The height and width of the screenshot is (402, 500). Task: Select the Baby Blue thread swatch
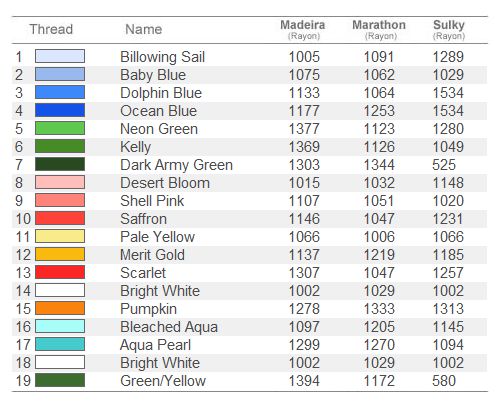click(x=60, y=74)
